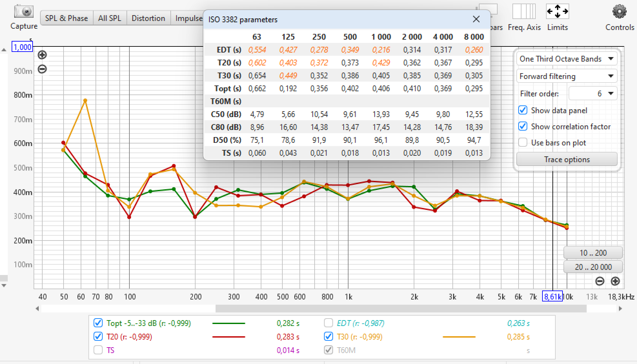Click the Capture camera icon
Viewport: 637px width, 364px height.
click(24, 12)
